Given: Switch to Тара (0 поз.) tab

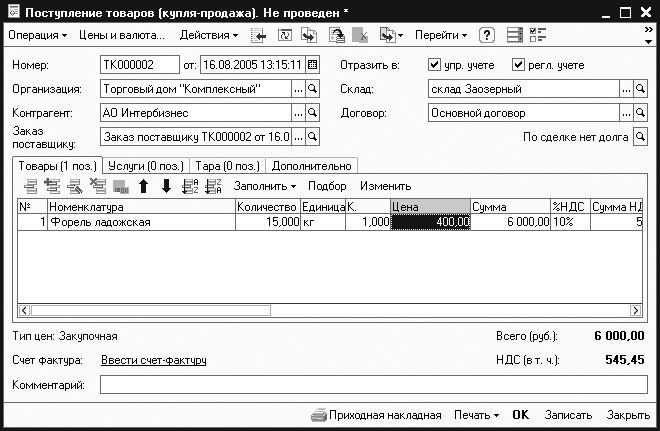Looking at the screenshot, I should [x=227, y=166].
